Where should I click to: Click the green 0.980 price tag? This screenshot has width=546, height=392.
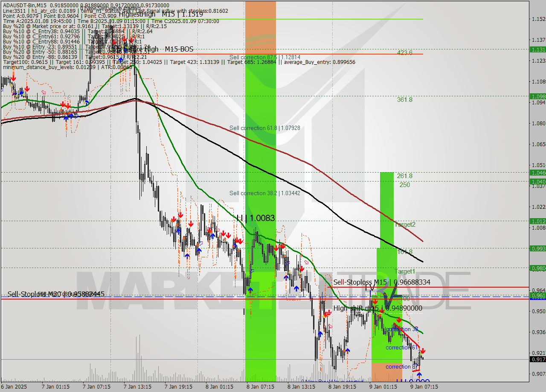[537, 268]
